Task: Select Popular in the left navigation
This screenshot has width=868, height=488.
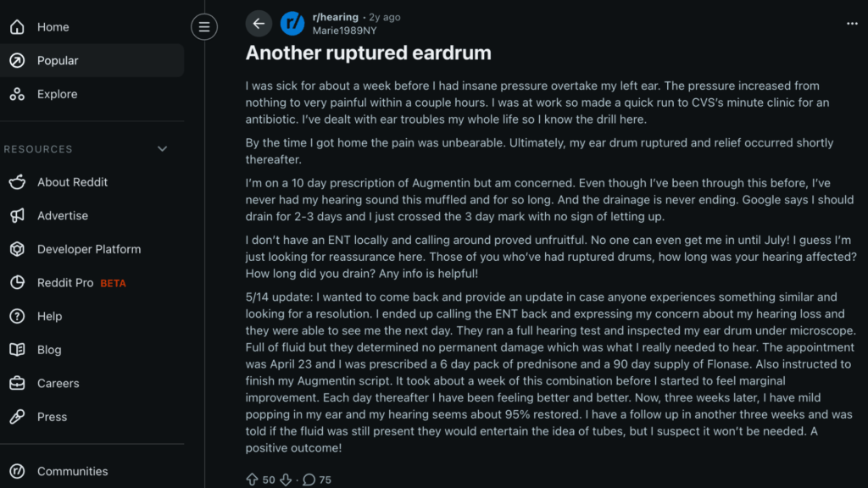Action: [x=58, y=61]
